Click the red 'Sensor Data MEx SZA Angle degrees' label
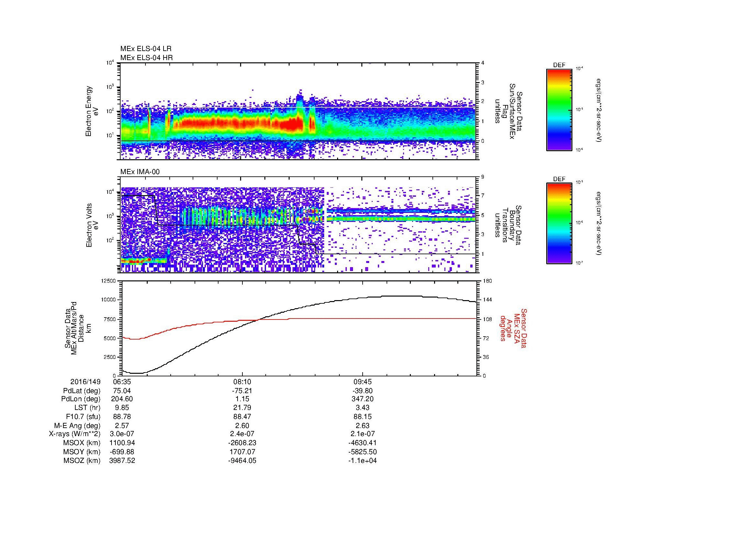 click(513, 328)
